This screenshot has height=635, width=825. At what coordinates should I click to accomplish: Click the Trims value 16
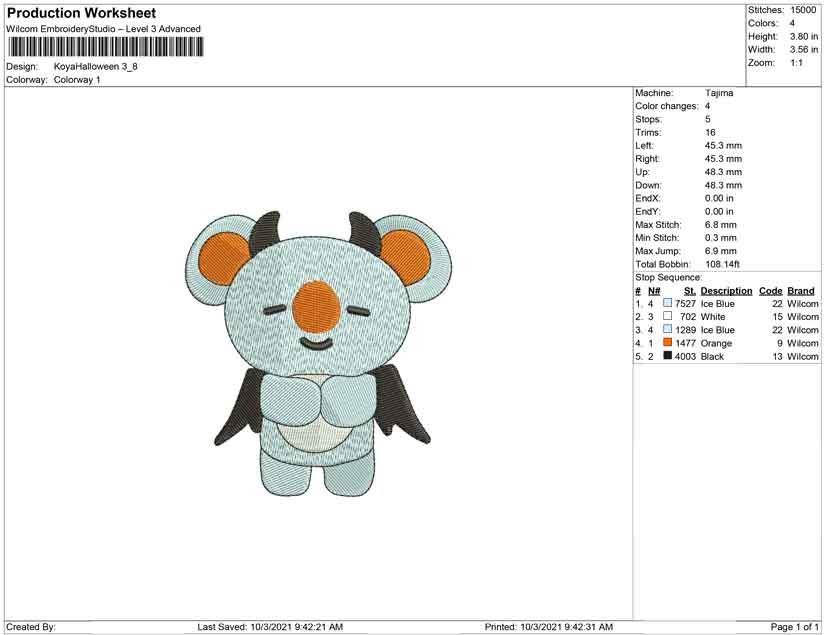coord(710,133)
